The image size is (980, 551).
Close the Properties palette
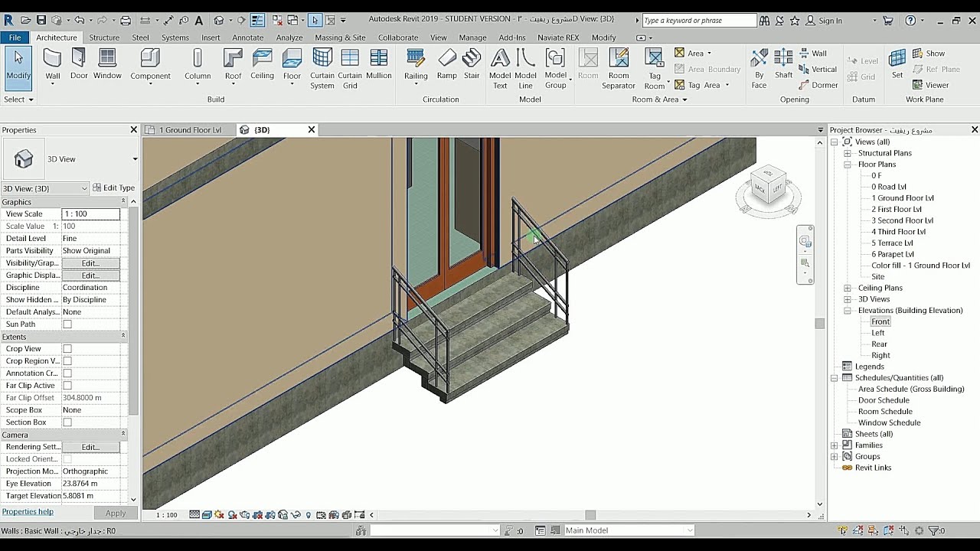[x=133, y=130]
